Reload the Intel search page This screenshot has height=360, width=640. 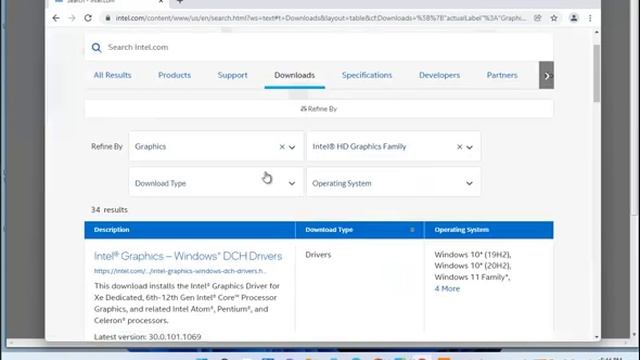88,18
